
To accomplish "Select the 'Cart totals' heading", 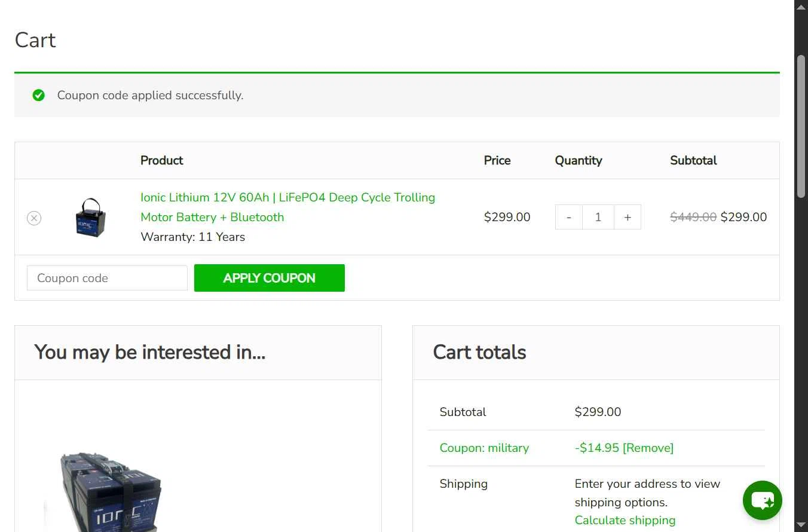I will pyautogui.click(x=479, y=352).
